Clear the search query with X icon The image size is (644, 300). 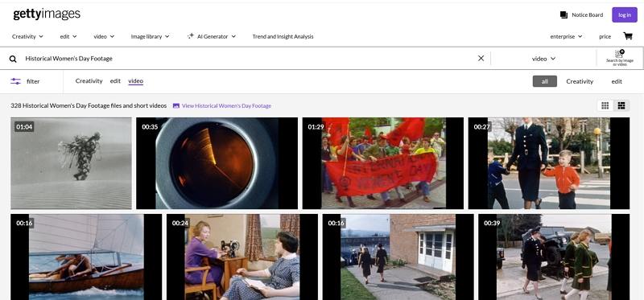pyautogui.click(x=481, y=58)
